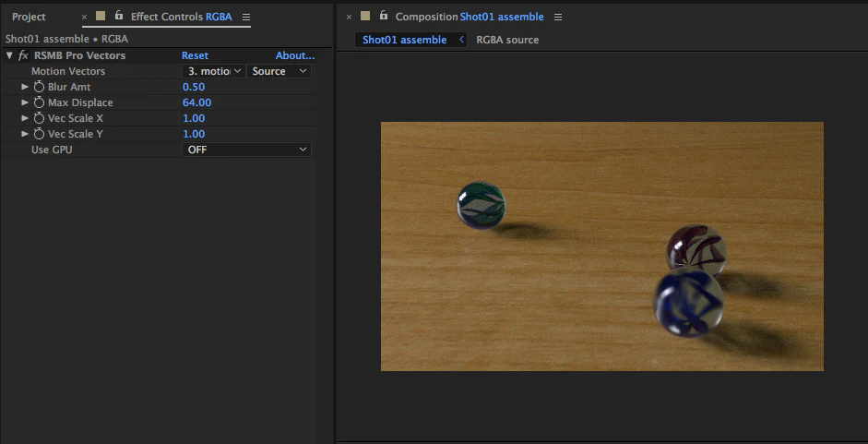The height and width of the screenshot is (444, 868).
Task: Open the Motion Vectors Source dropdown
Action: [x=279, y=71]
